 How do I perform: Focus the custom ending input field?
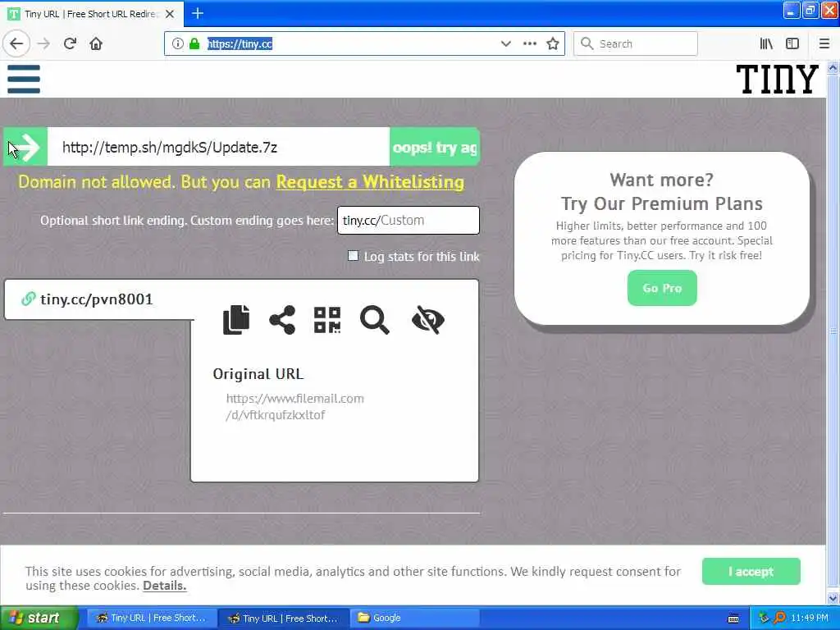tap(409, 220)
